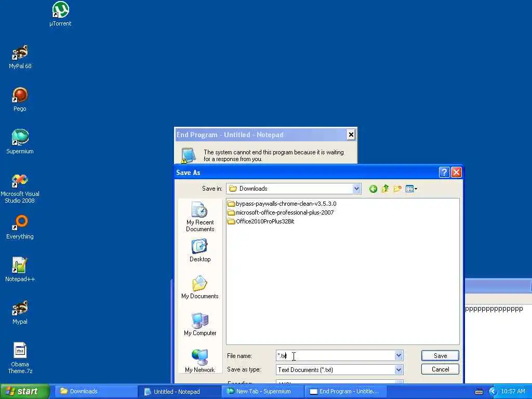Expand the Save in Downloads dropdown
This screenshot has width=532, height=399.
coord(356,189)
